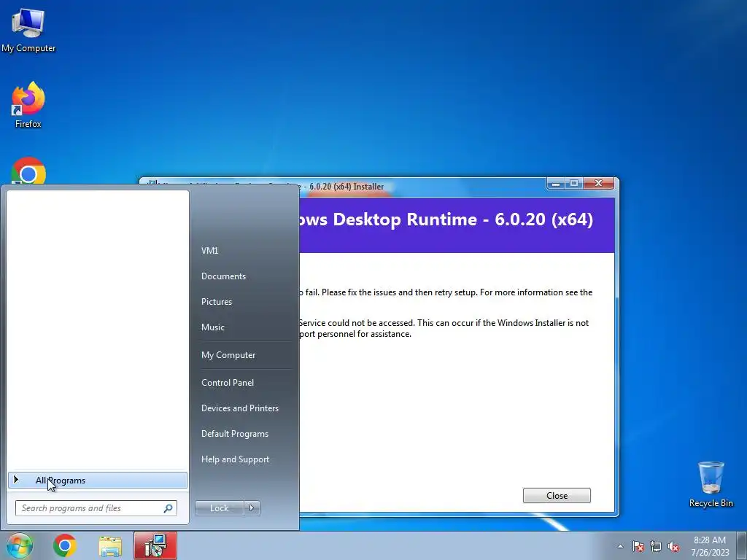The height and width of the screenshot is (560, 747).
Task: Open Documents from Start menu
Action: coord(223,276)
